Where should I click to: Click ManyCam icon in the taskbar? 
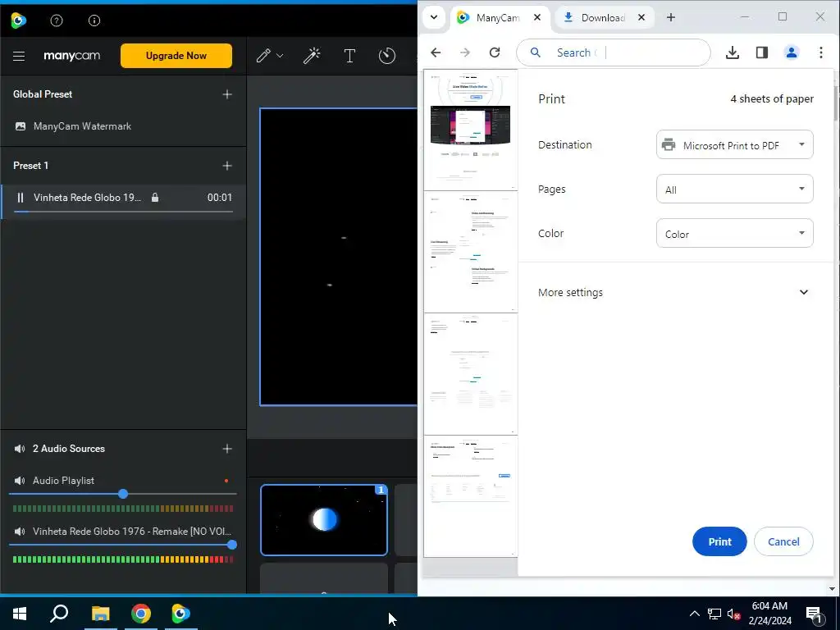point(180,614)
